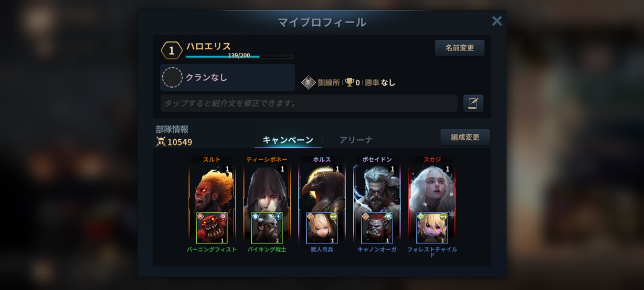Close the マイプロフィール dialog
The image size is (644, 290).
click(497, 21)
